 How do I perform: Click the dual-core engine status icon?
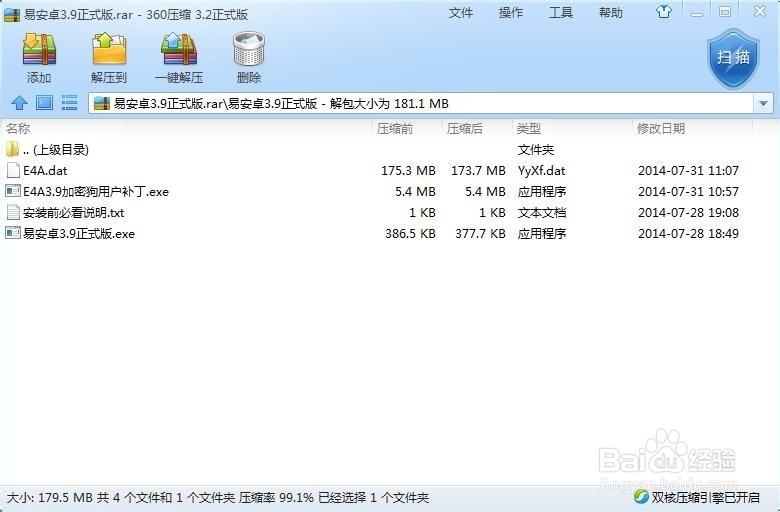pyautogui.click(x=641, y=497)
